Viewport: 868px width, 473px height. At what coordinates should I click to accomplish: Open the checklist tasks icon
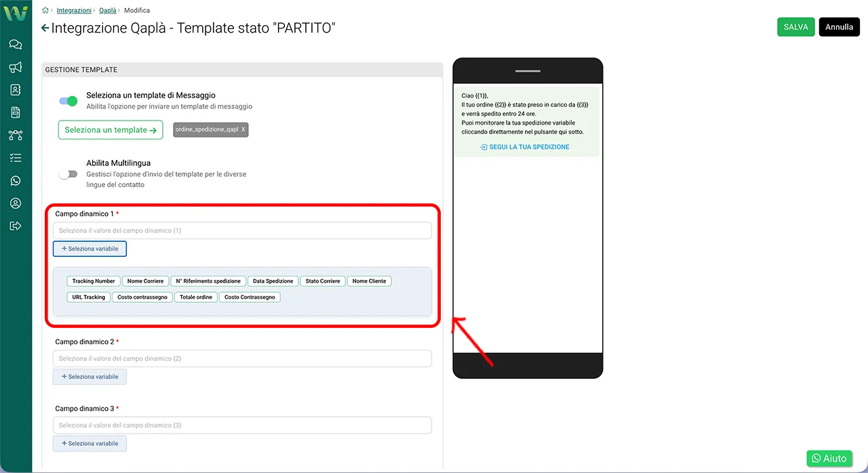16,158
